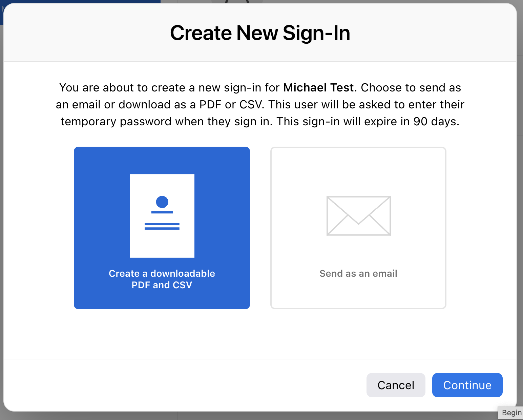
Task: Click the bold 'Michael Test' name
Action: tap(318, 88)
